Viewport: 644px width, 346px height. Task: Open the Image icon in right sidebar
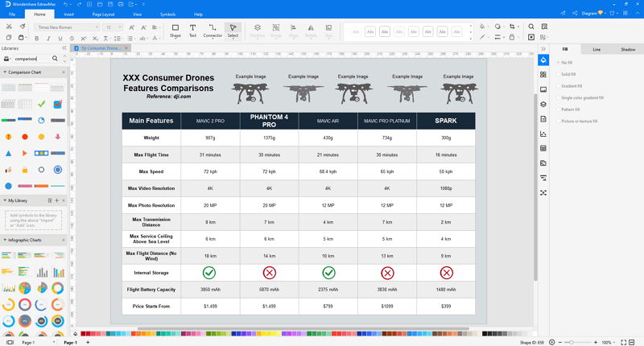[543, 89]
